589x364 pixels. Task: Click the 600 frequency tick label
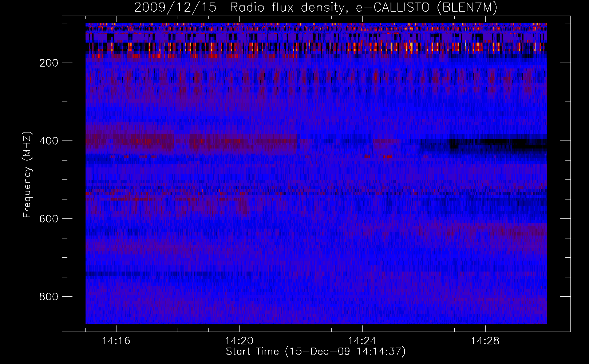click(49, 219)
